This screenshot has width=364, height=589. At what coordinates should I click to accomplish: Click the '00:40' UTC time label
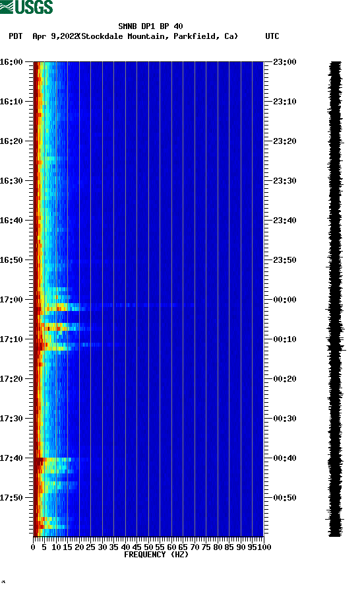click(285, 458)
